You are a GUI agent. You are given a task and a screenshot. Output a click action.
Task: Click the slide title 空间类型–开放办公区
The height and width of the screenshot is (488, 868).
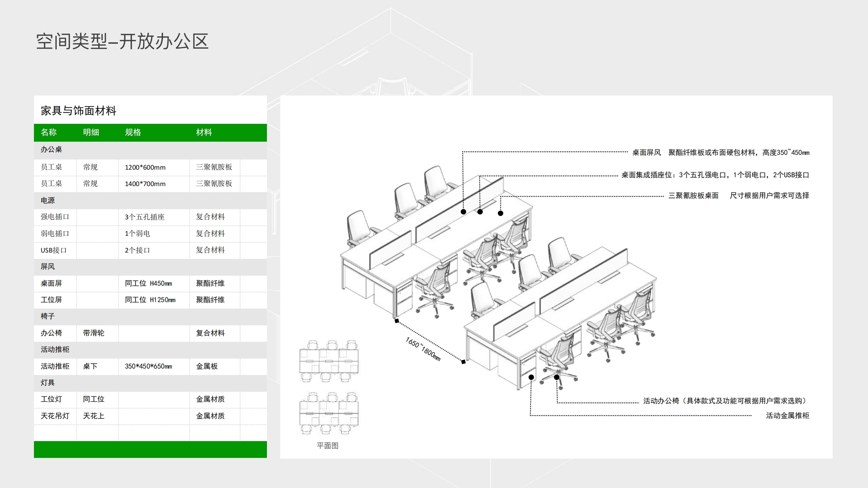coord(122,42)
